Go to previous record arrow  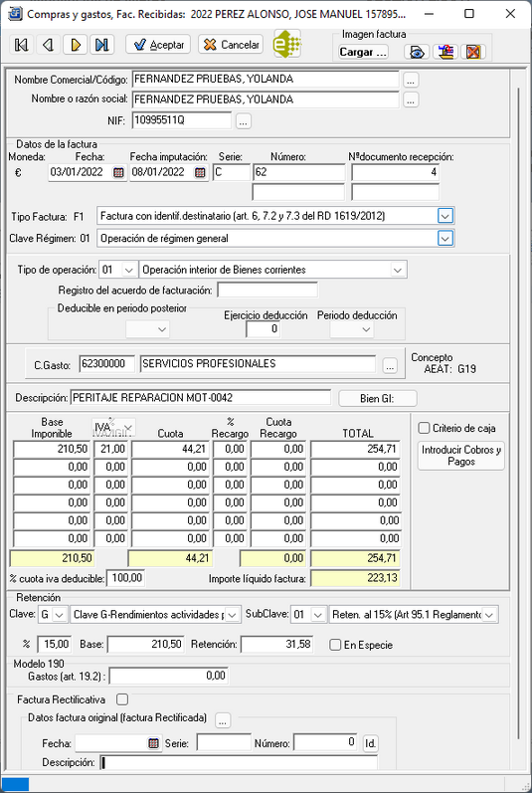(49, 45)
